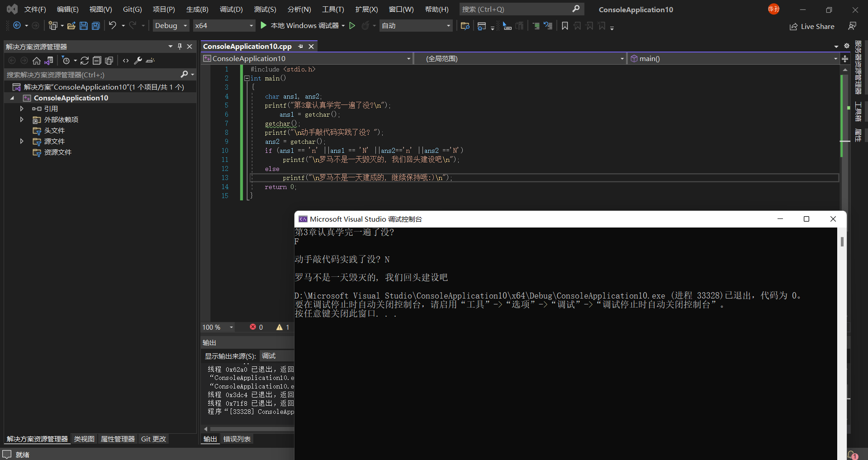The height and width of the screenshot is (460, 868).
Task: Switch to the 错误列表 tab
Action: point(237,439)
